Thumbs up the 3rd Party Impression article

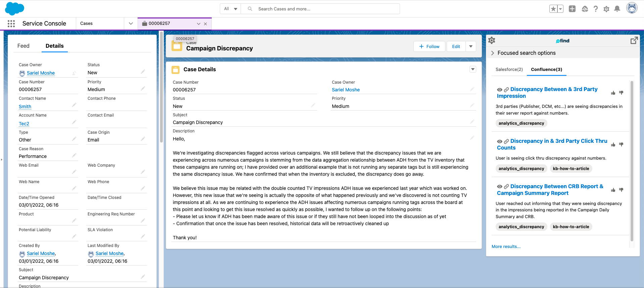[613, 93]
